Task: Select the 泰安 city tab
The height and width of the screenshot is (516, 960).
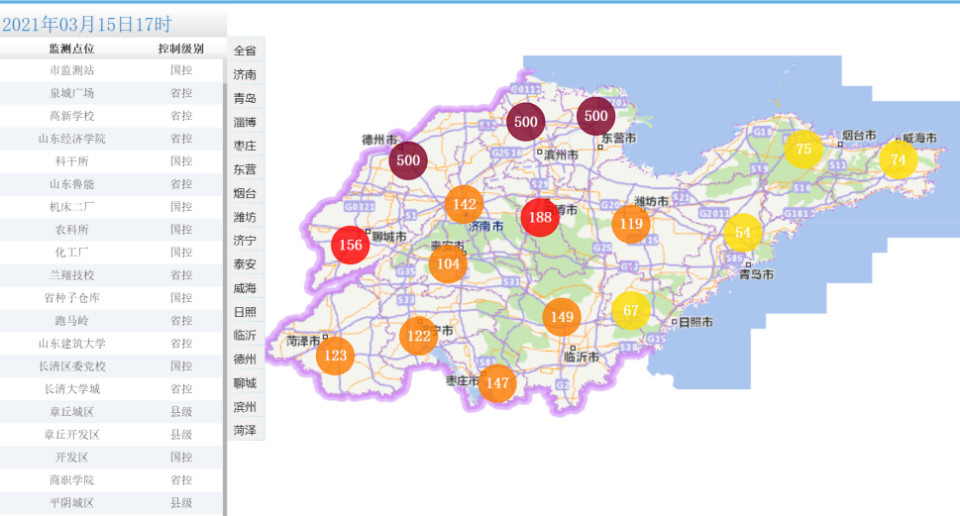Action: click(246, 264)
